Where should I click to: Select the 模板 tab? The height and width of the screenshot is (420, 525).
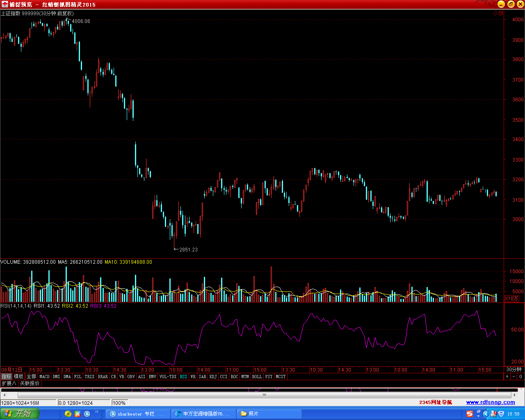pos(19,377)
